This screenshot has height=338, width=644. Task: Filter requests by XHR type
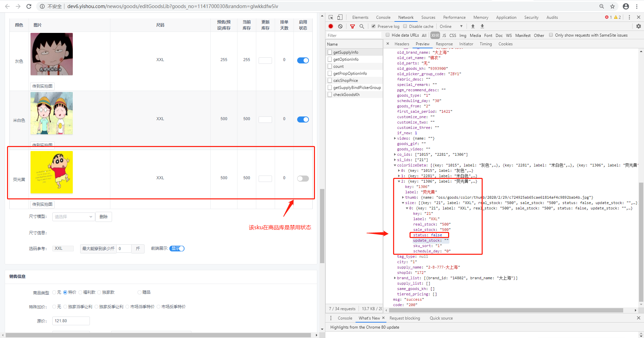(435, 35)
